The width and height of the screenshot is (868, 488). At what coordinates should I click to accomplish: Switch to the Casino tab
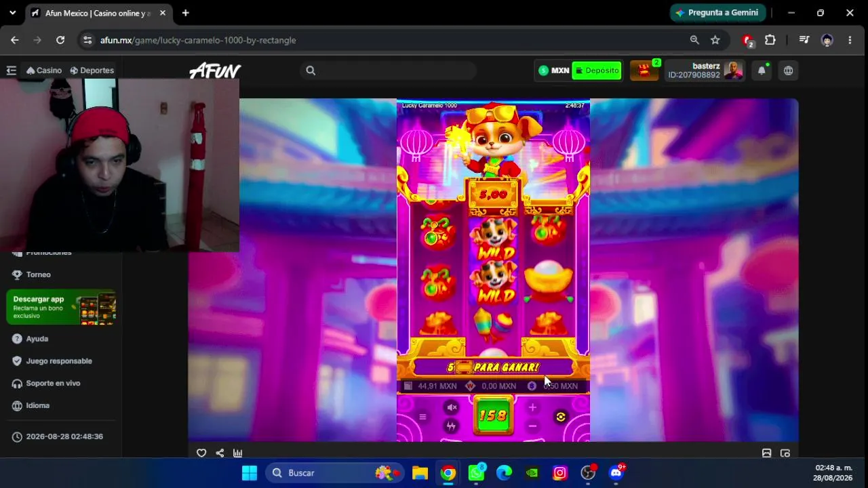[x=44, y=70]
